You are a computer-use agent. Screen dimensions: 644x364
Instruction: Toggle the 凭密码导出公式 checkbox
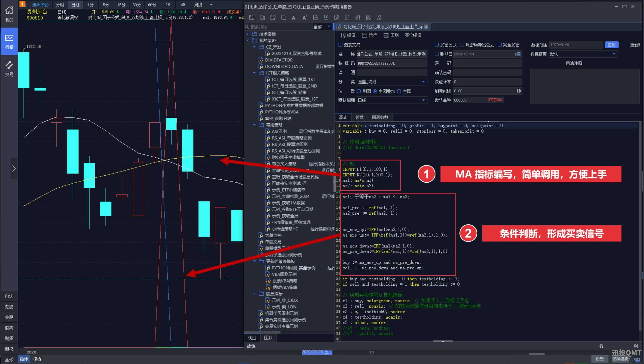pos(462,45)
